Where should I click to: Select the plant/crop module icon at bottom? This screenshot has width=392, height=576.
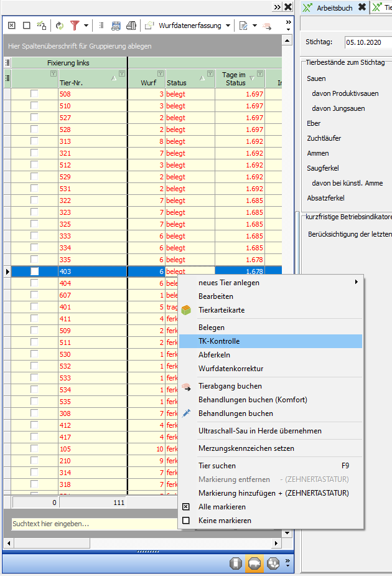tap(272, 564)
